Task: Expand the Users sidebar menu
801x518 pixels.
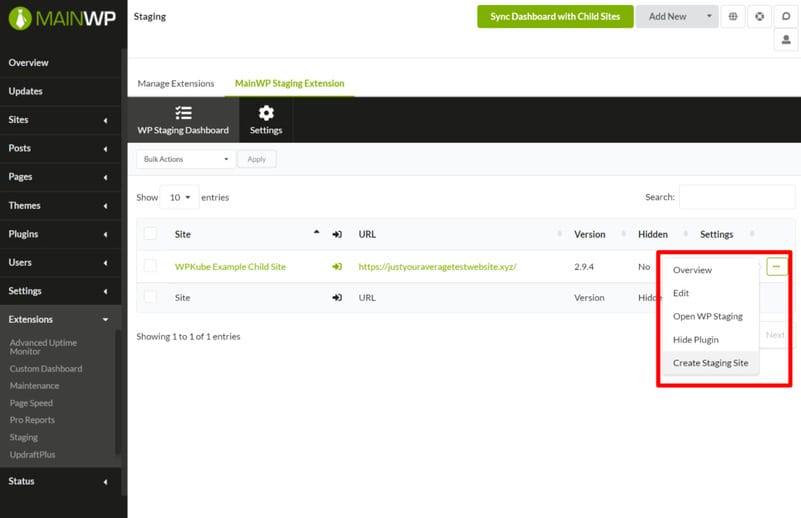Action: pyautogui.click(x=60, y=263)
